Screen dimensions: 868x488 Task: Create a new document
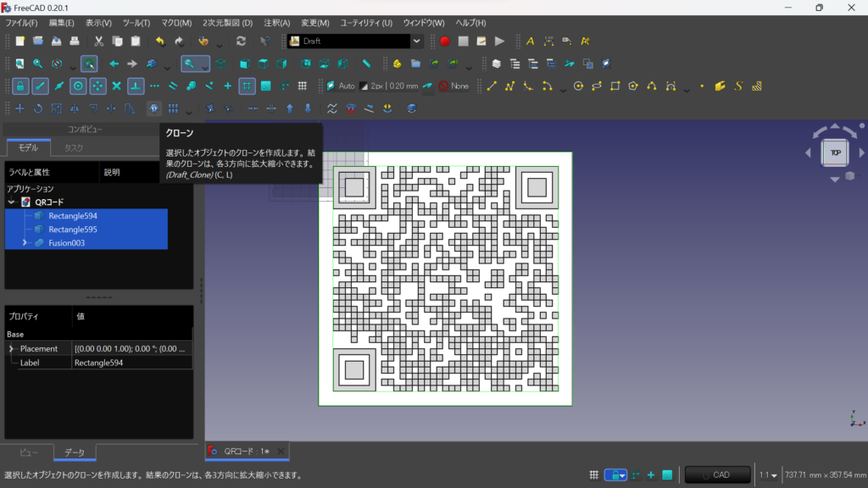[20, 41]
